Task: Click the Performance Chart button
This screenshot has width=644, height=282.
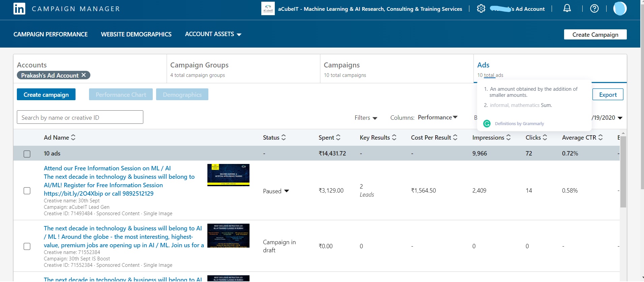Action: point(121,94)
